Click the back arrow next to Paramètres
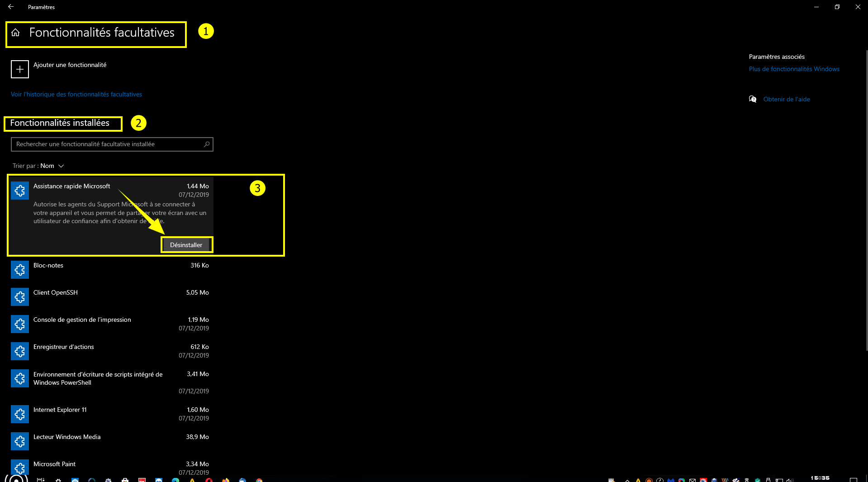The width and height of the screenshot is (868, 482). point(11,7)
